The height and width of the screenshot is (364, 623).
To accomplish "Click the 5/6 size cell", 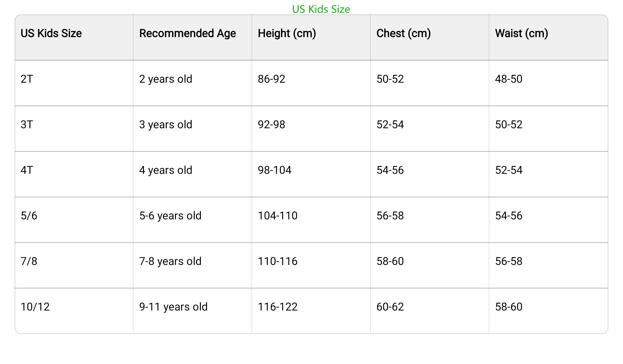I will pyautogui.click(x=74, y=220).
